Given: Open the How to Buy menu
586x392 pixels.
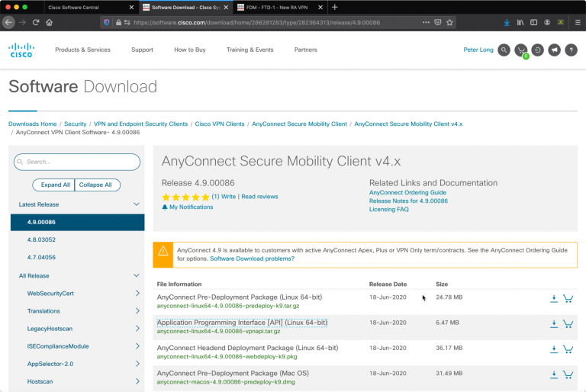Looking at the screenshot, I should (190, 50).
